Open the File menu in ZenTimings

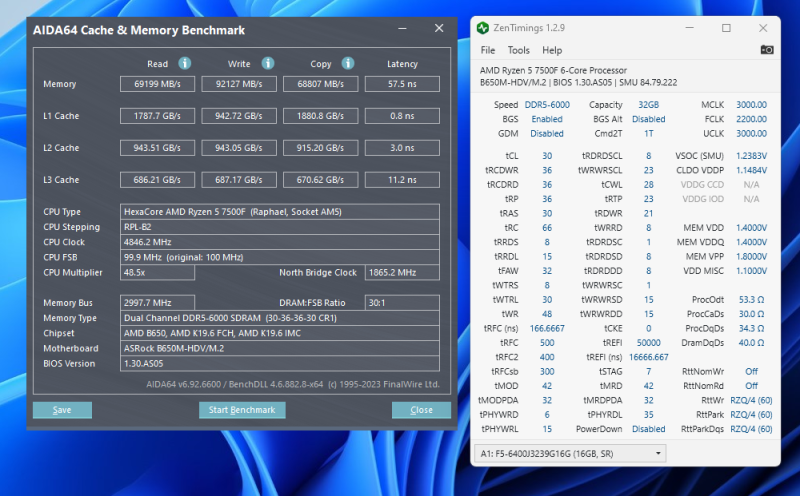pos(488,50)
